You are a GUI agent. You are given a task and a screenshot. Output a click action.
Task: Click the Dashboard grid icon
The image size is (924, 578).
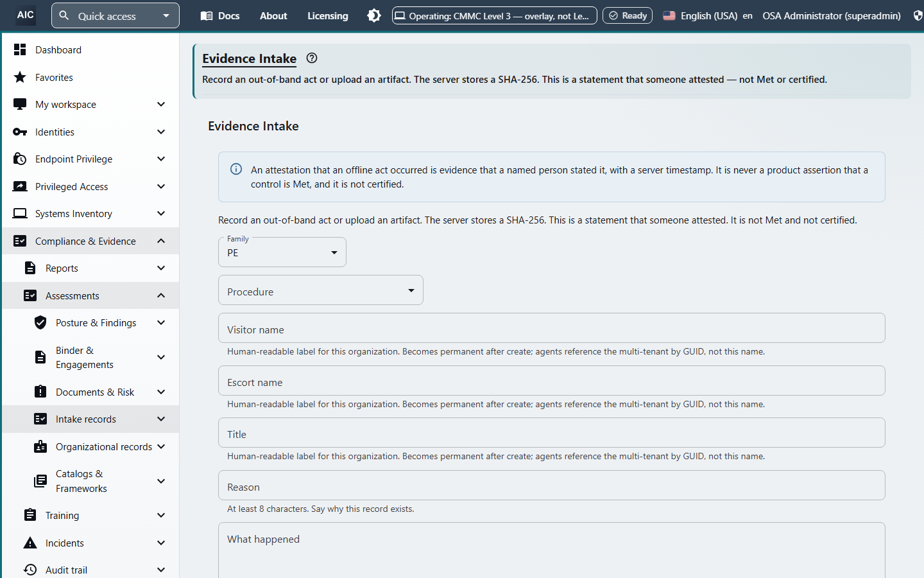(20, 49)
